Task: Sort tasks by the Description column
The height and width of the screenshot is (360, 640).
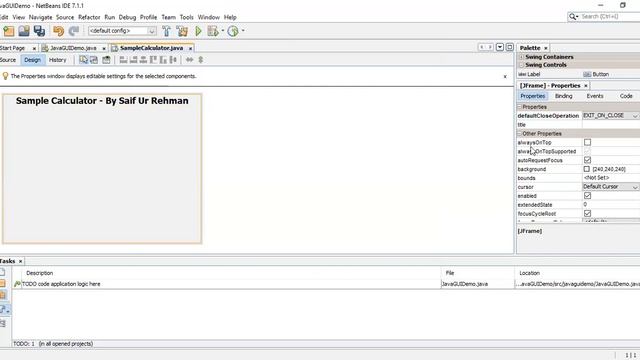Action: (x=40, y=273)
